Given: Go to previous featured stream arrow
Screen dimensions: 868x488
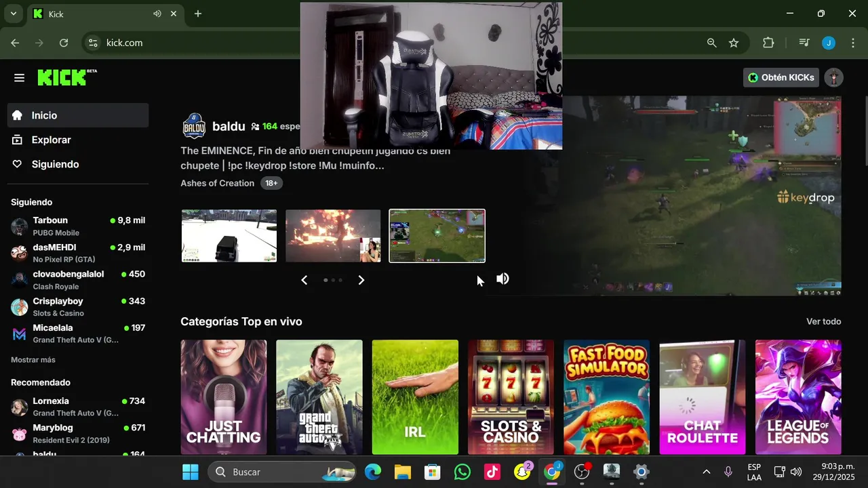Looking at the screenshot, I should point(304,280).
